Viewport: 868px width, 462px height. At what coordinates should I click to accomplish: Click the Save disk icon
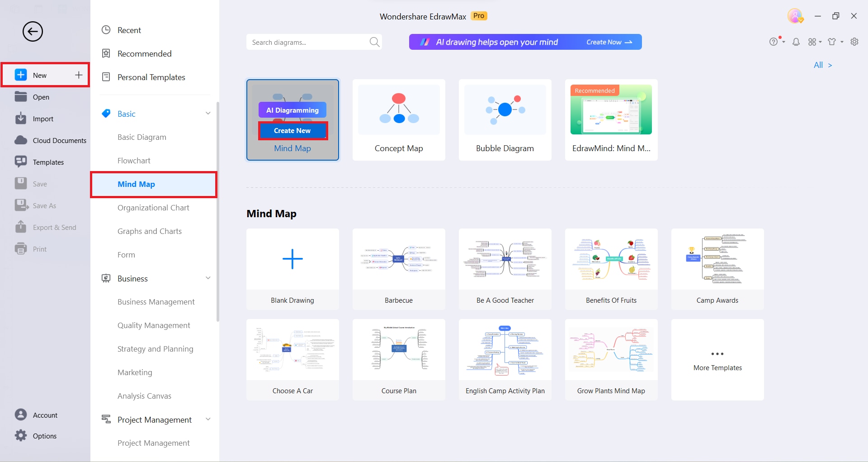tap(21, 184)
